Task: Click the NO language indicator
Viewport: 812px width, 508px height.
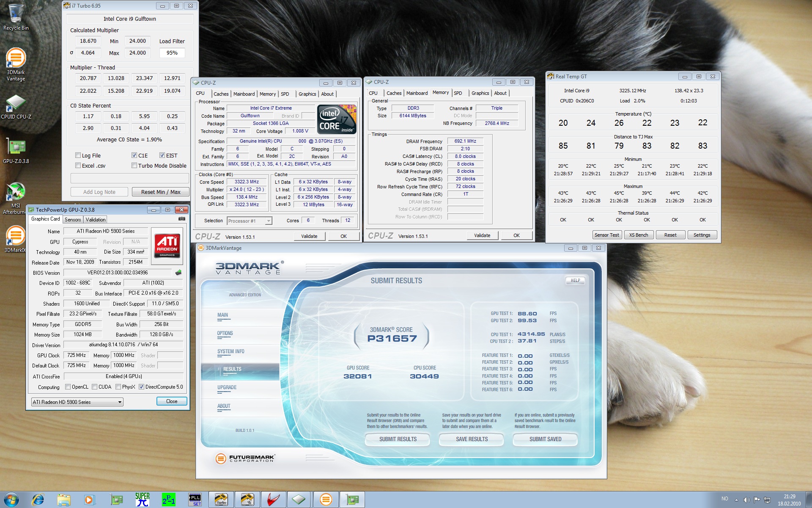Action: click(724, 499)
